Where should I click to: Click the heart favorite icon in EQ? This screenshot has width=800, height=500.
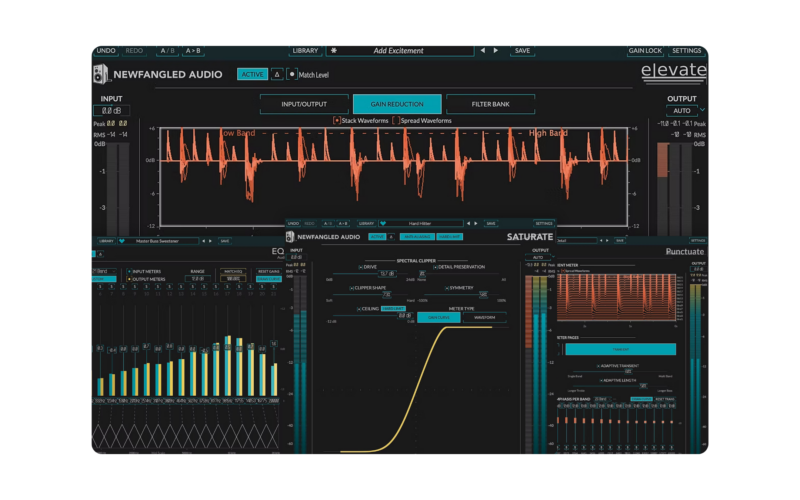(122, 240)
